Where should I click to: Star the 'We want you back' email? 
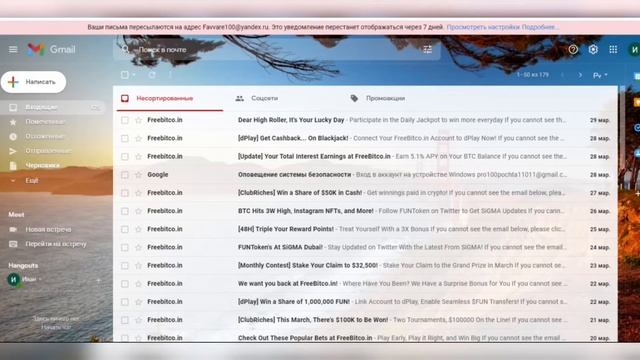[x=138, y=284]
